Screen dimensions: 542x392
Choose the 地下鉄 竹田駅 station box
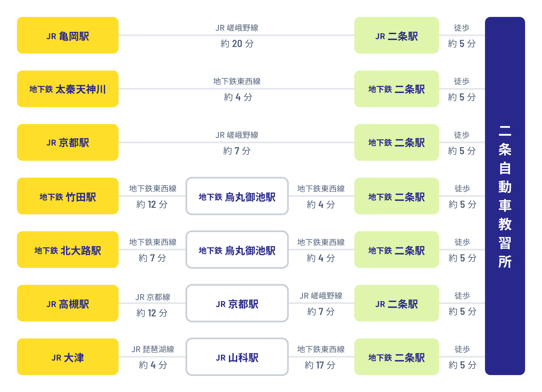coord(68,196)
